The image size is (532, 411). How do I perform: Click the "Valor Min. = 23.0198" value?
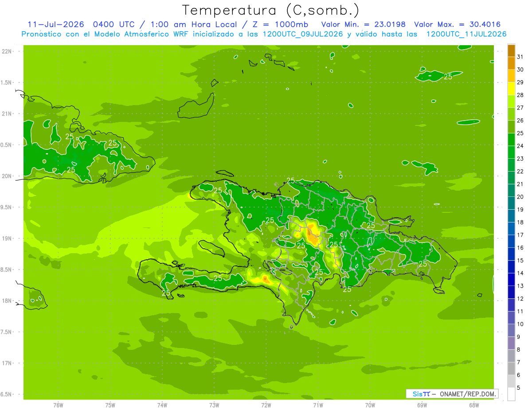[x=364, y=24]
